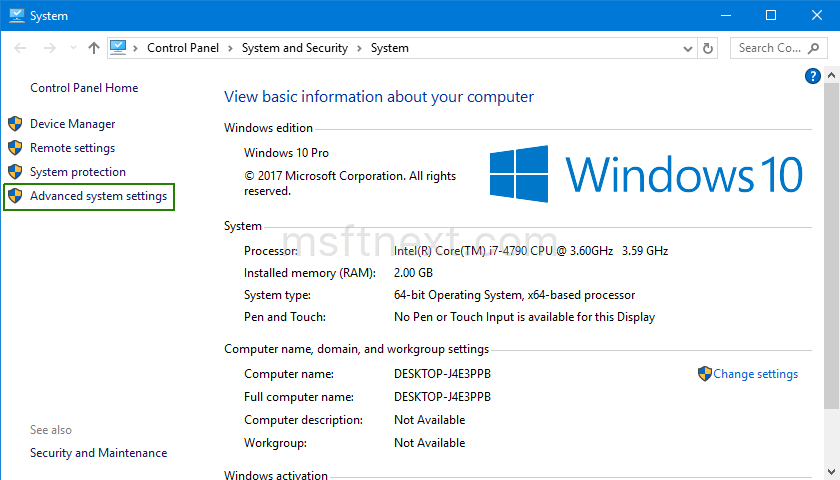840x480 pixels.
Task: Click the Windows 10 Pro edition text
Action: point(286,153)
